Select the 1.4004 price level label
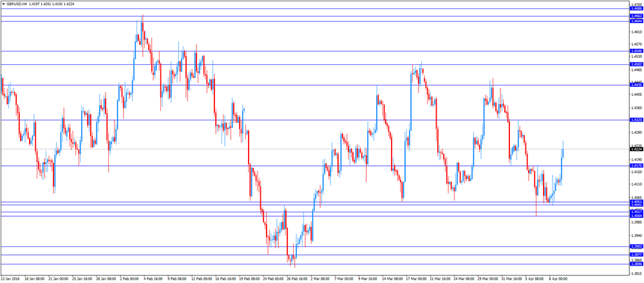This screenshot has height=283, width=644. [x=636, y=215]
